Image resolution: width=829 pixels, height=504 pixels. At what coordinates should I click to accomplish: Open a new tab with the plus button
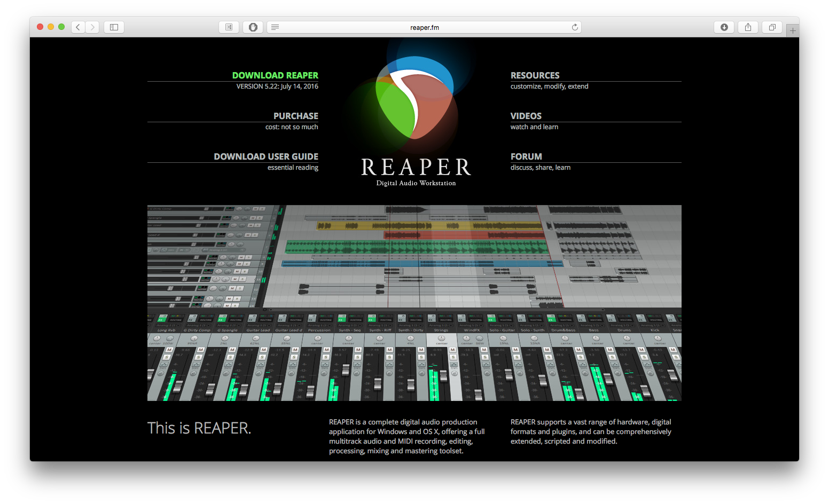pyautogui.click(x=793, y=30)
